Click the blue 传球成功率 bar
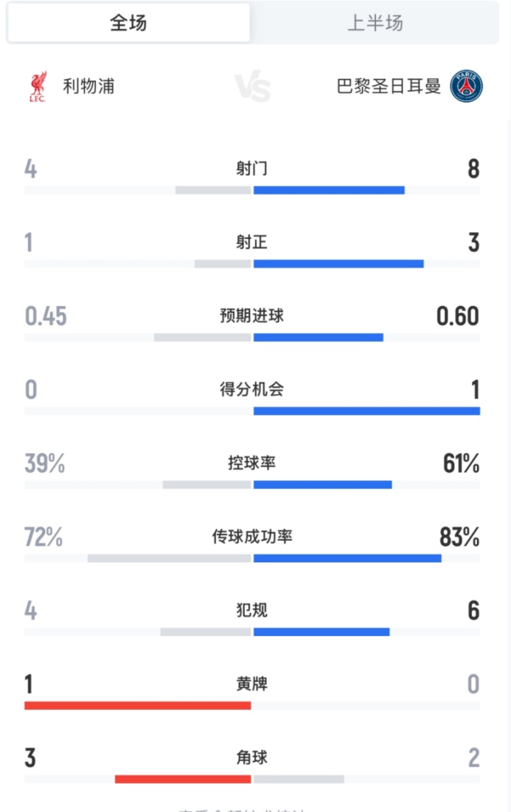This screenshot has height=812, width=511. [x=347, y=558]
